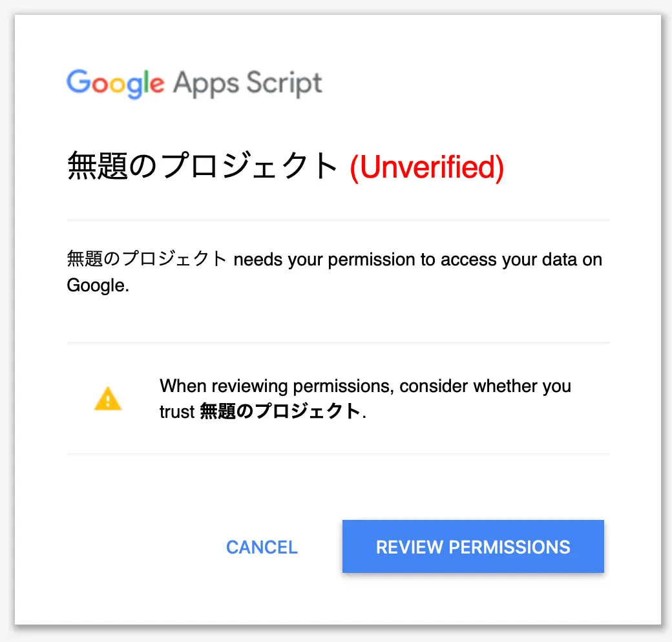This screenshot has width=672, height=642.
Task: Click the divider line below the warning
Action: (x=338, y=453)
